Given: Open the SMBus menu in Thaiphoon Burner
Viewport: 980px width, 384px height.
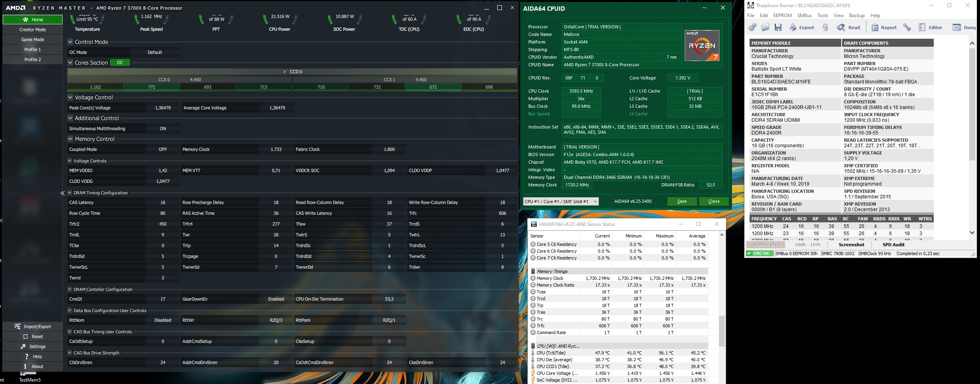Looking at the screenshot, I should coord(804,16).
